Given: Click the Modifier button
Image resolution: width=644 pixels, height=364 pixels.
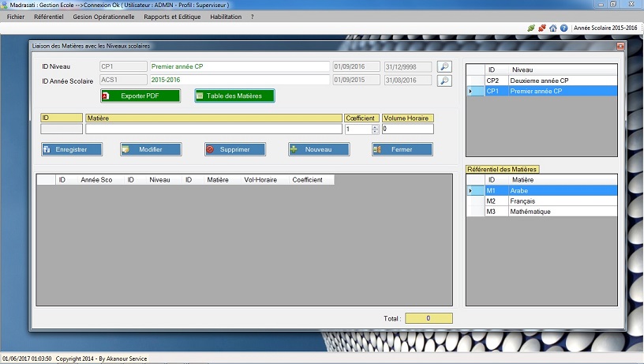Looking at the screenshot, I should tap(151, 149).
